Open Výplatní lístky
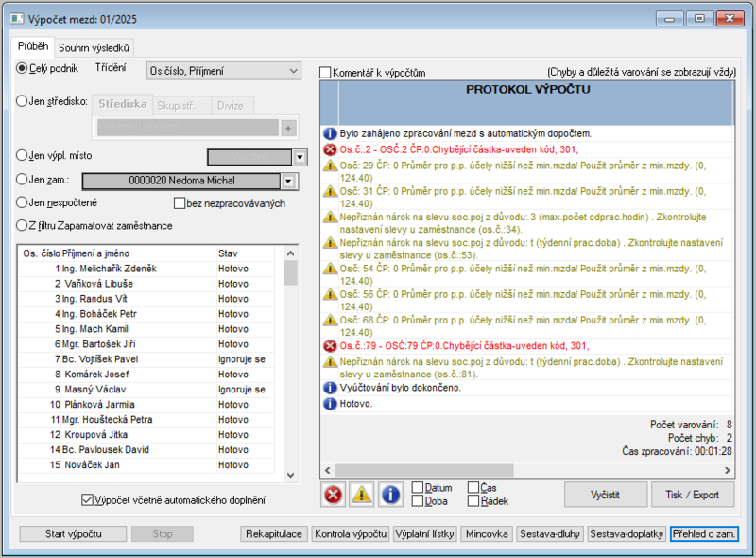The image size is (756, 558). click(424, 533)
